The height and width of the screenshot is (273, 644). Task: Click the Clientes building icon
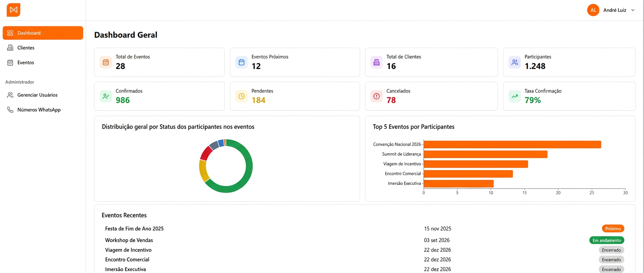[10, 48]
